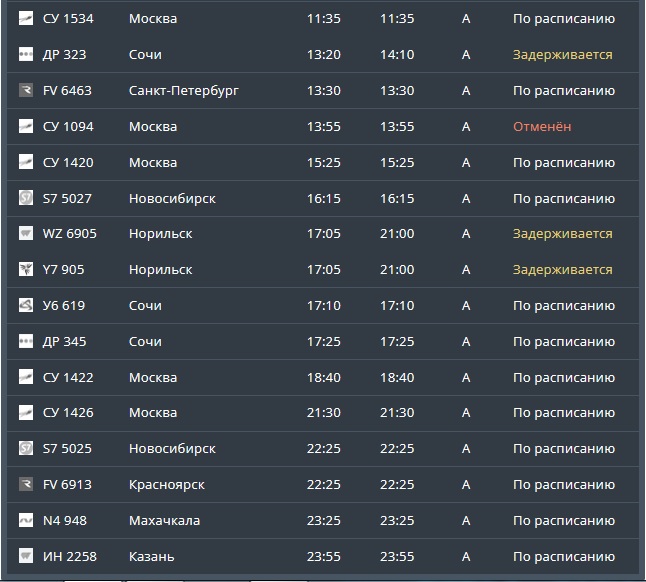Click the airline logo icon for flight ИН 2258

pyautogui.click(x=27, y=557)
